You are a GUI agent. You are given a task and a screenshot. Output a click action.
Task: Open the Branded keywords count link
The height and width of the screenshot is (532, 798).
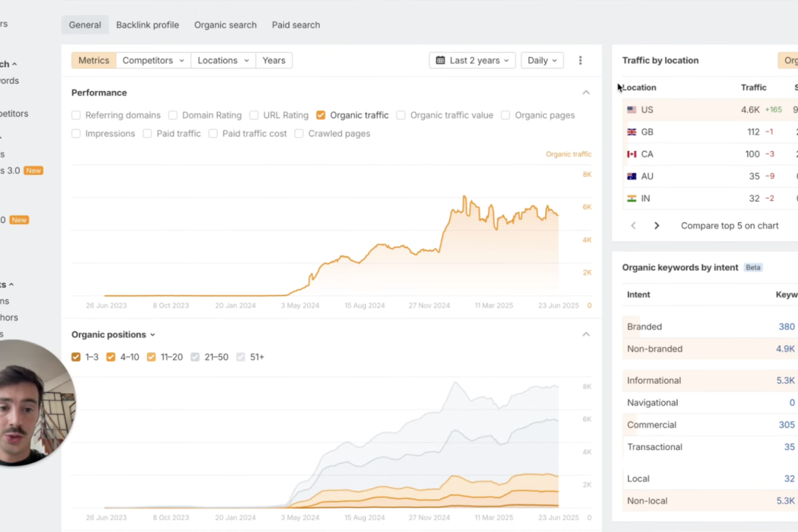coord(787,327)
